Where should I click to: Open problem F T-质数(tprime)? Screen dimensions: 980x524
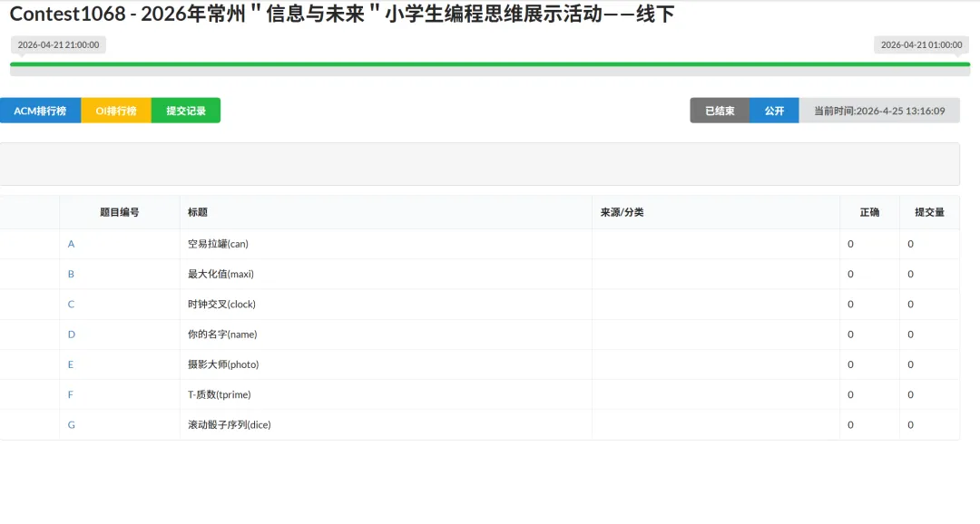(x=71, y=393)
